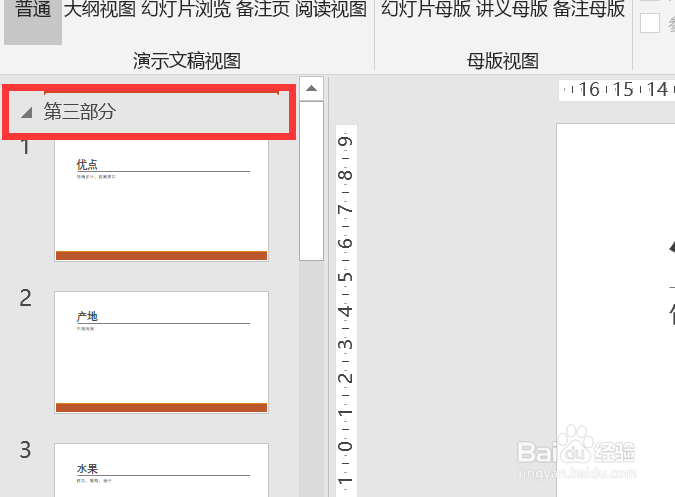The image size is (675, 497).
Task: Open 讲义母版 handout master
Action: 512,9
